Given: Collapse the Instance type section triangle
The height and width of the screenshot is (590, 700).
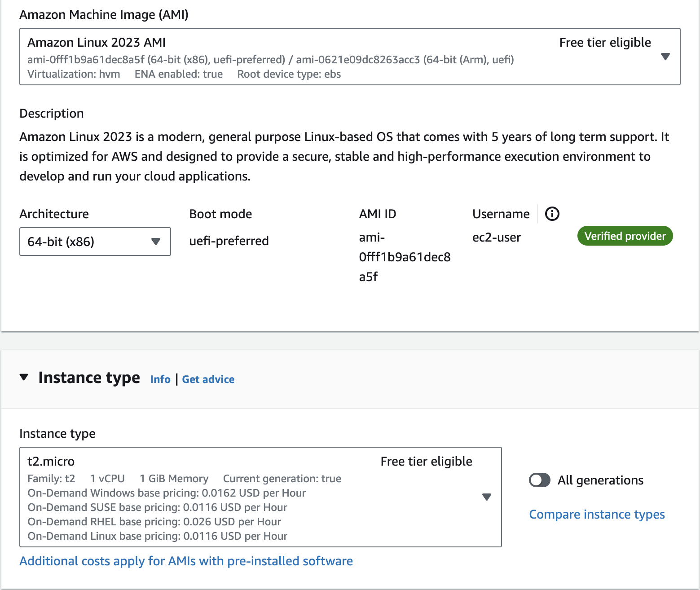Looking at the screenshot, I should pyautogui.click(x=24, y=377).
